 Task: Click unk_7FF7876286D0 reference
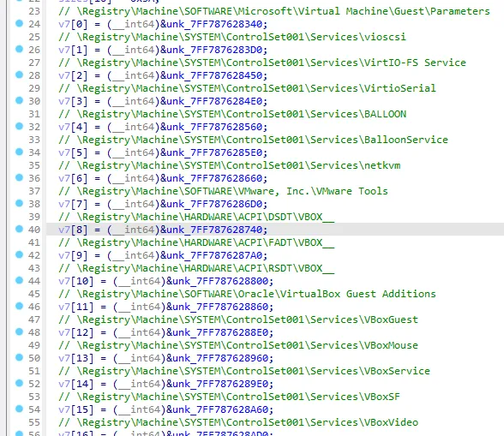[x=214, y=204]
